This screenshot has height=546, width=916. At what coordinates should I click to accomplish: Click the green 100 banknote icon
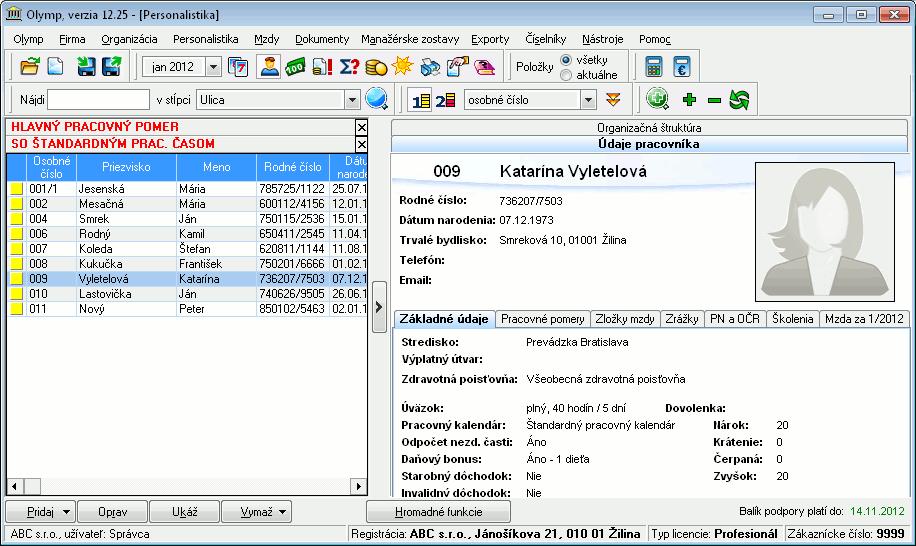click(x=295, y=67)
